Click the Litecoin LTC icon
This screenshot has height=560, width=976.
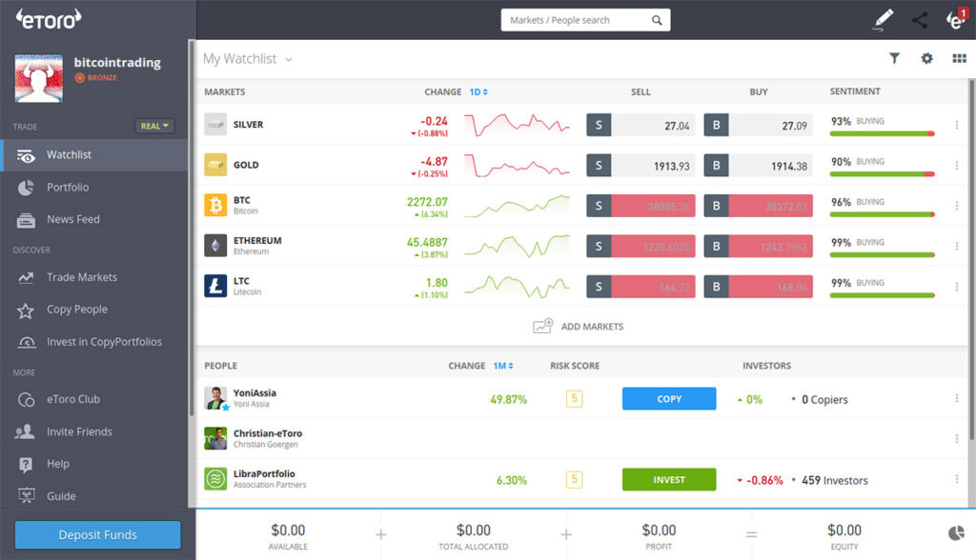click(x=215, y=286)
